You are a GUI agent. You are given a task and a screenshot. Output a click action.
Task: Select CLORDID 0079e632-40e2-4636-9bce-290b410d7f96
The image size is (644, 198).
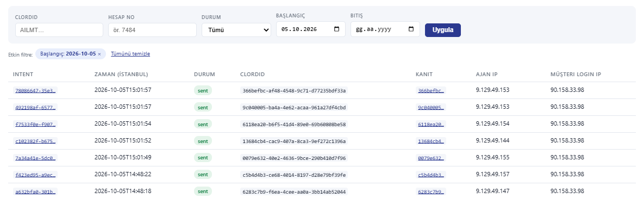294,158
